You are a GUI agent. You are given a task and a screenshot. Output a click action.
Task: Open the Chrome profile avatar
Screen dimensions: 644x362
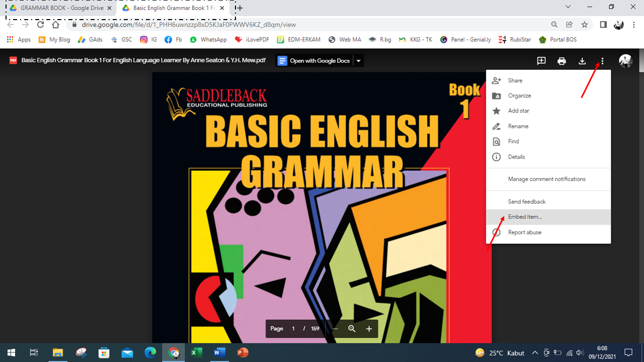(x=619, y=24)
